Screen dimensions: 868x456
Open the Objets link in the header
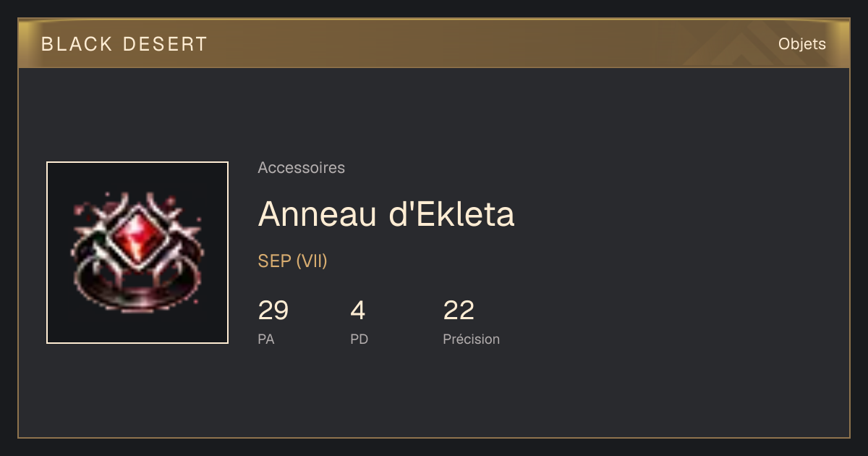pos(802,43)
